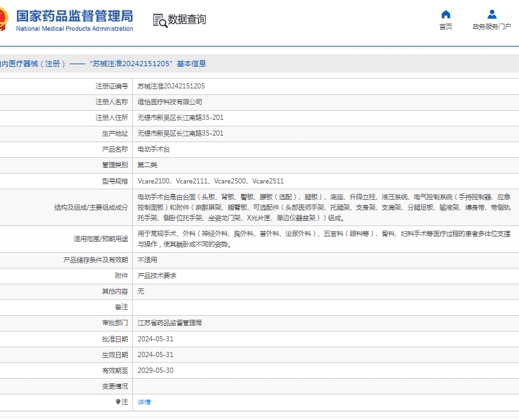Click approval date value in 批准日期 row
The image size is (519, 420).
coord(155,339)
